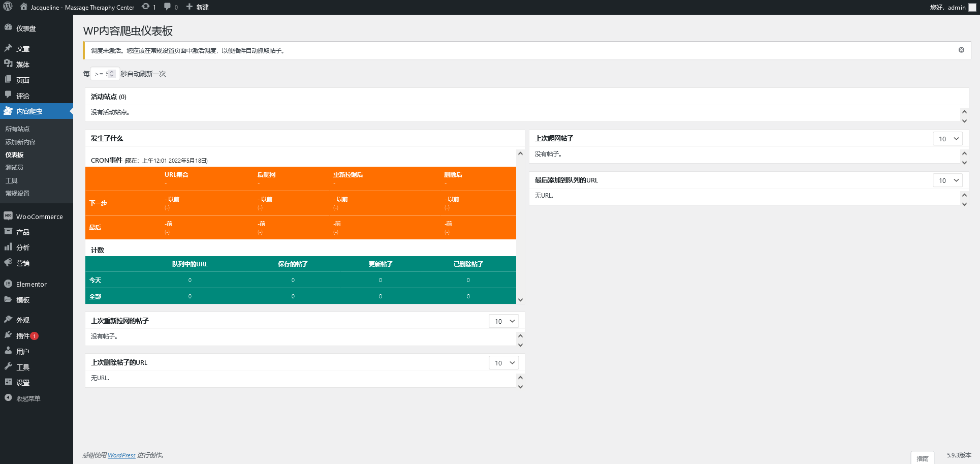Click the URL集合 column header

coord(176,175)
